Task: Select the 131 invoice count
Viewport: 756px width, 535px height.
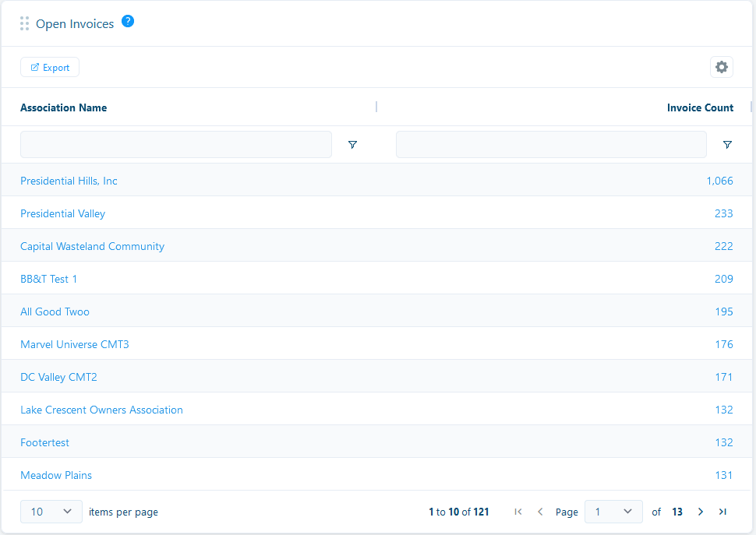Action: point(724,475)
